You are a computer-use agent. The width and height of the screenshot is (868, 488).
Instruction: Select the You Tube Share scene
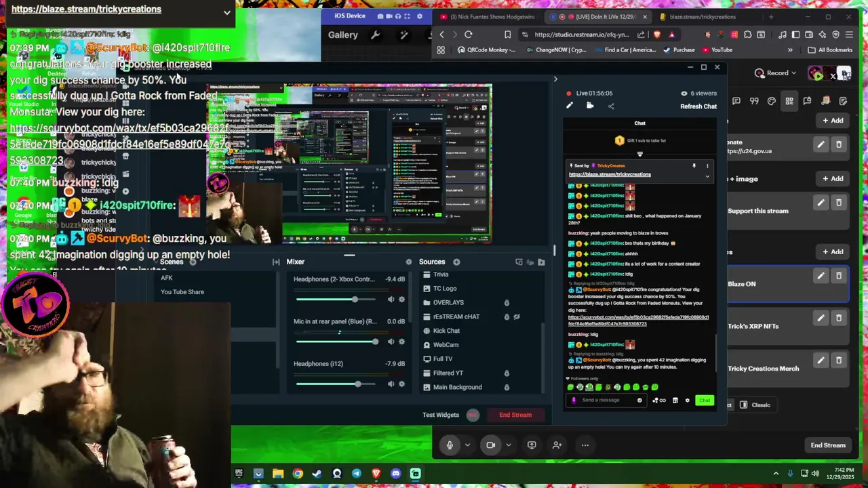click(x=182, y=292)
